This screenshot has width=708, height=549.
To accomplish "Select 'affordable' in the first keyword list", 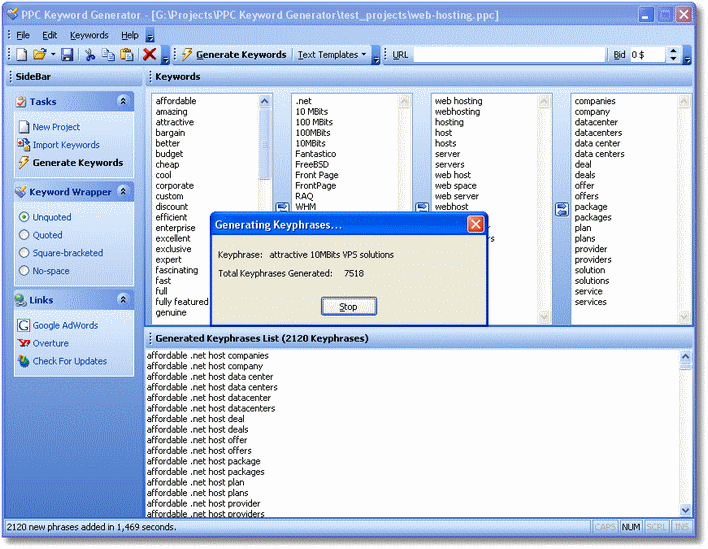I will click(176, 101).
